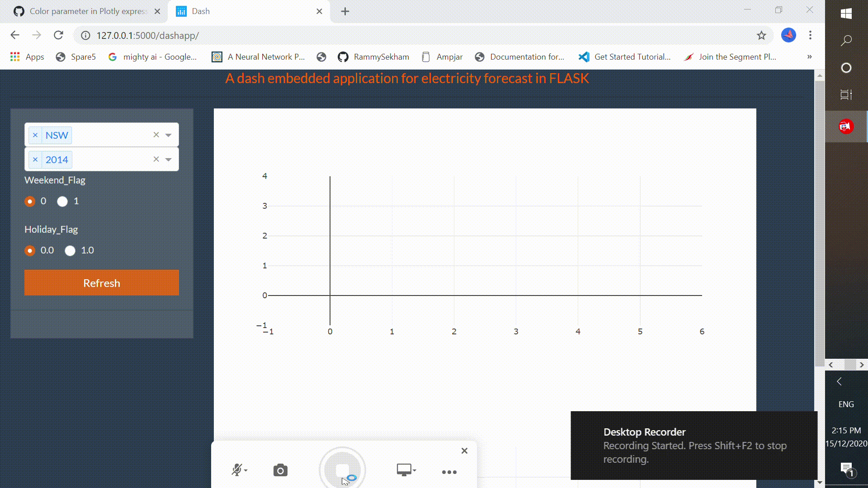Image resolution: width=868 pixels, height=488 pixels.
Task: Select Holiday_Flag radio button 0.0
Action: (30, 250)
